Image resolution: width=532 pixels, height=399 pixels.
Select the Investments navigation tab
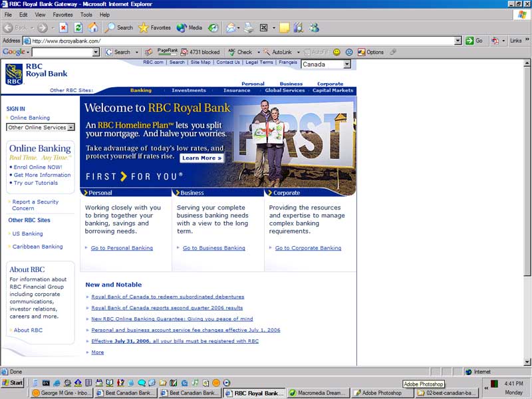pyautogui.click(x=189, y=90)
